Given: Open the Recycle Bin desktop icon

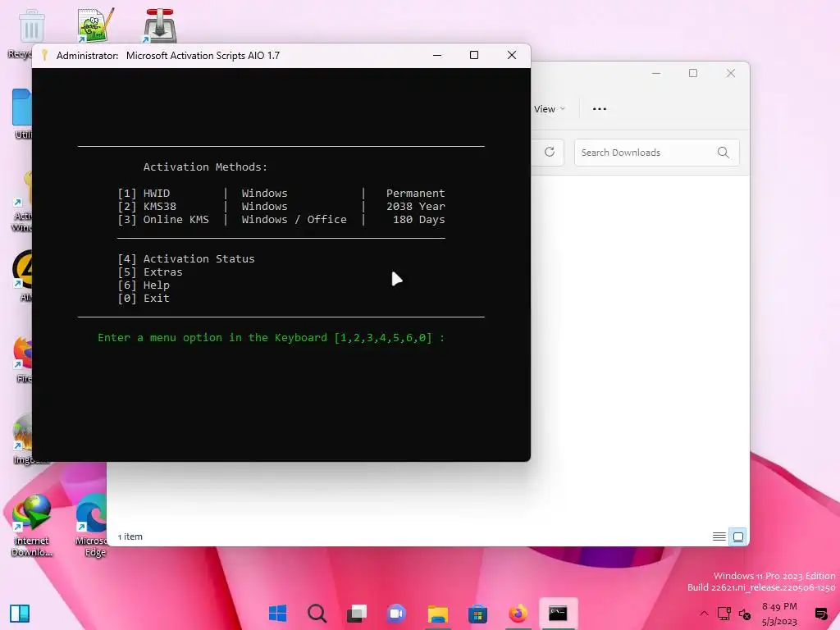Looking at the screenshot, I should pyautogui.click(x=31, y=27).
